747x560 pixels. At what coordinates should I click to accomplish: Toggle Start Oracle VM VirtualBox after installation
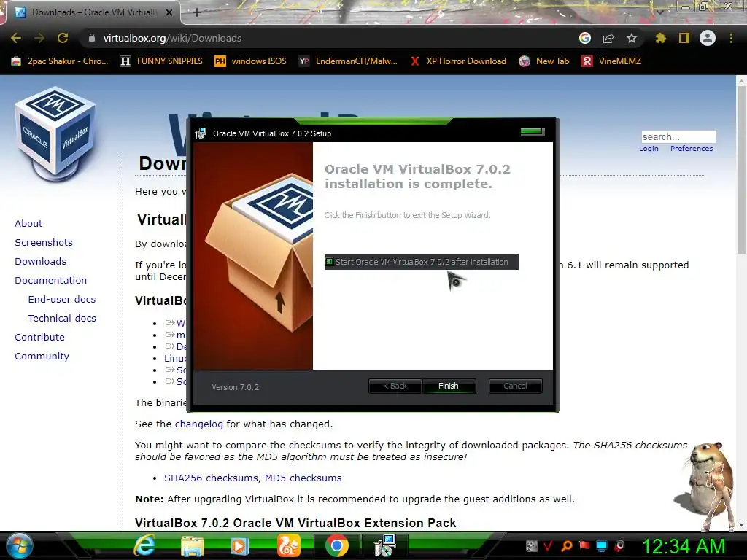(421, 262)
